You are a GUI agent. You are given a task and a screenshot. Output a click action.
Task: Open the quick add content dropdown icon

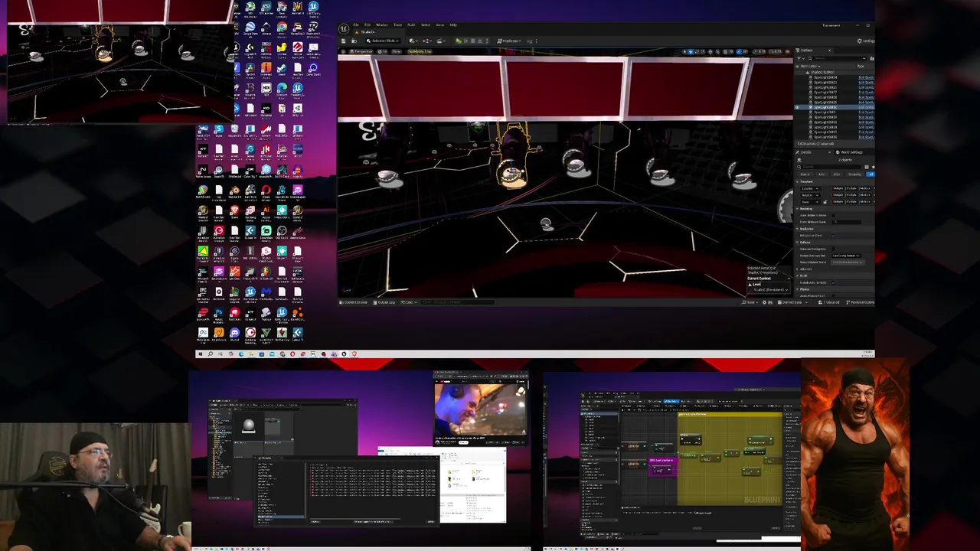click(x=413, y=41)
